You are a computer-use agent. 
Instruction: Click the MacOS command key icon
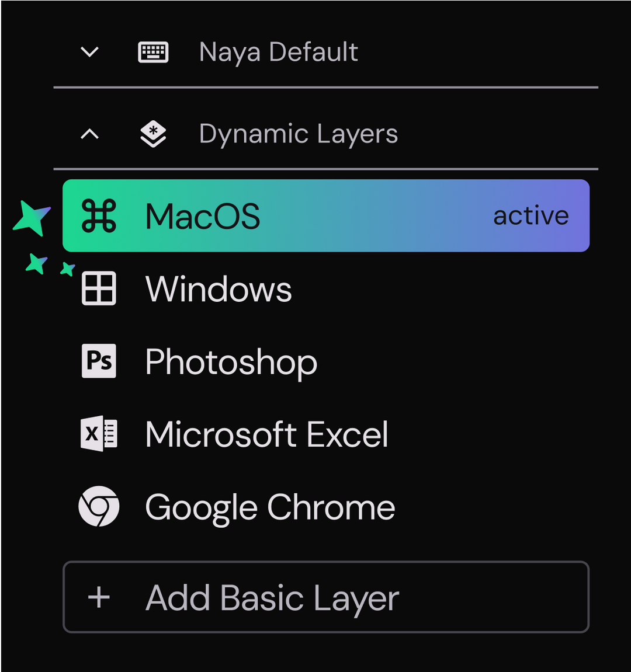pyautogui.click(x=99, y=216)
